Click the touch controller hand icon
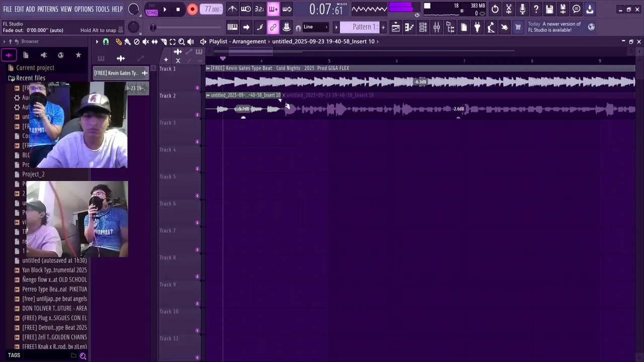 [505, 27]
